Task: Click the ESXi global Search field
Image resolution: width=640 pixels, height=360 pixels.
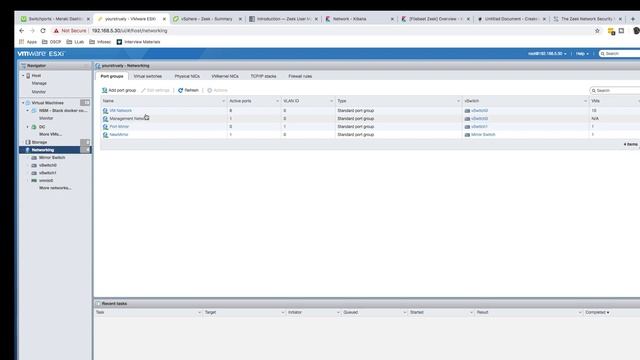Action: pos(619,53)
